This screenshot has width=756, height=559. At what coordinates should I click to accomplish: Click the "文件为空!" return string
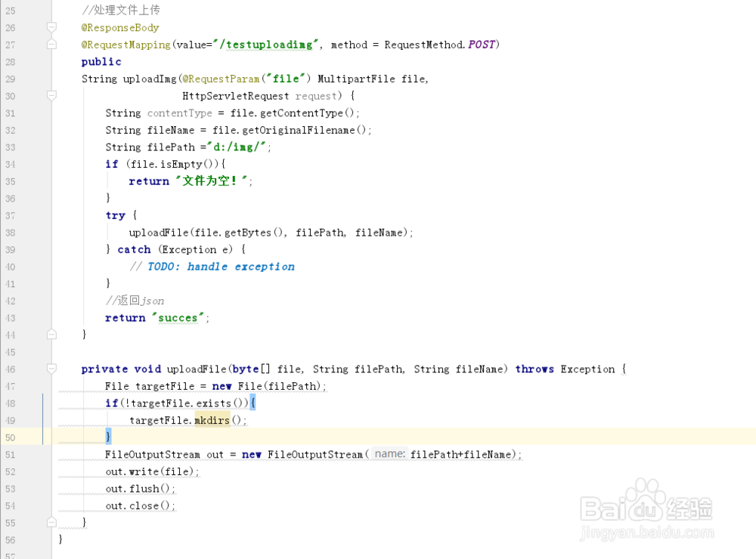[x=212, y=181]
